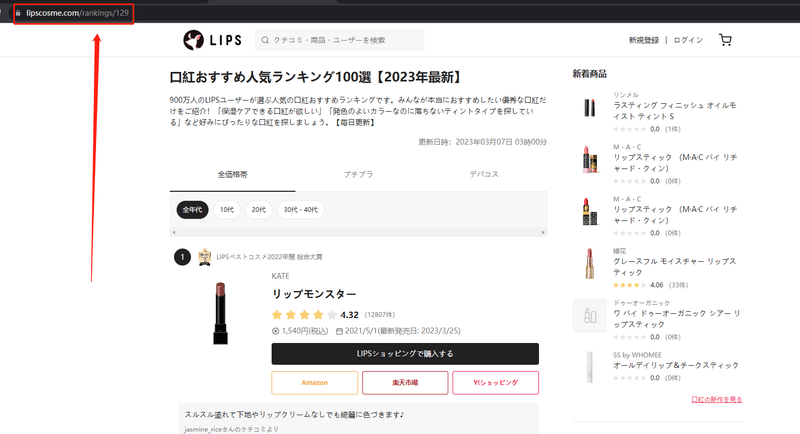Click the リップモンスター product title
This screenshot has width=800, height=434.
[x=314, y=294]
